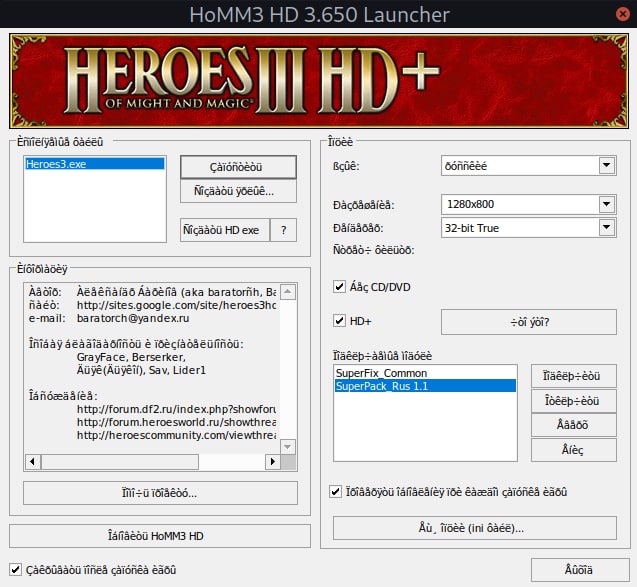The image size is (637, 587).
Task: Click the info box scroll-down arrow
Action: [x=288, y=447]
